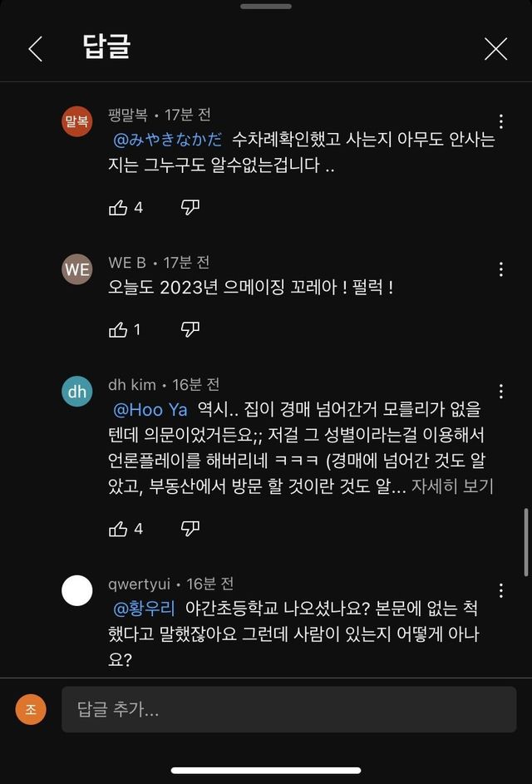The height and width of the screenshot is (784, 532).
Task: Open more options menu for dh kim's comment
Action: (501, 392)
